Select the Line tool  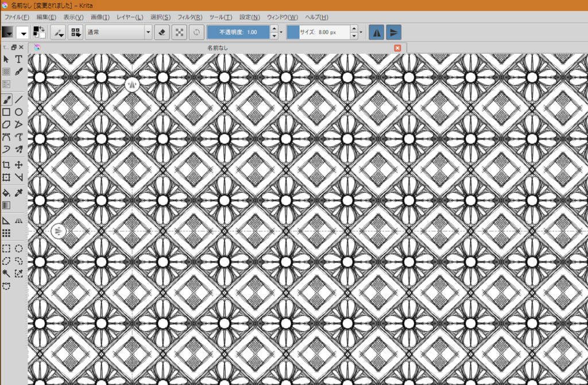(x=18, y=99)
